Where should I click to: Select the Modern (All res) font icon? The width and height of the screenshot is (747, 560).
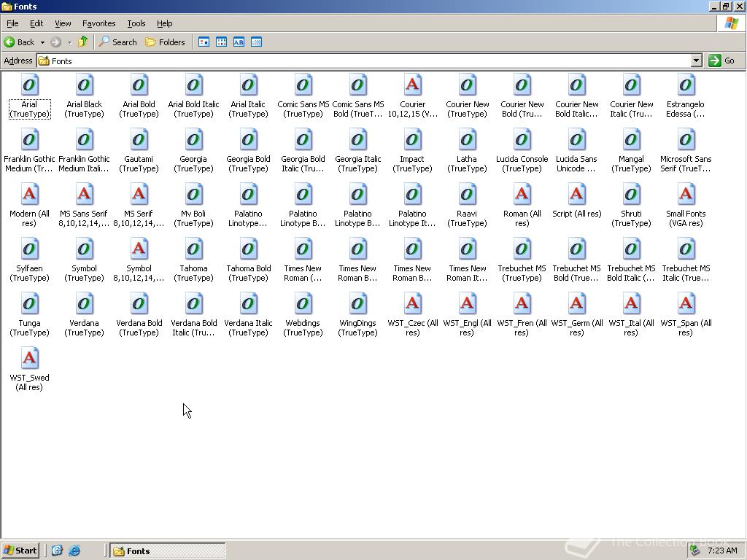[29, 195]
